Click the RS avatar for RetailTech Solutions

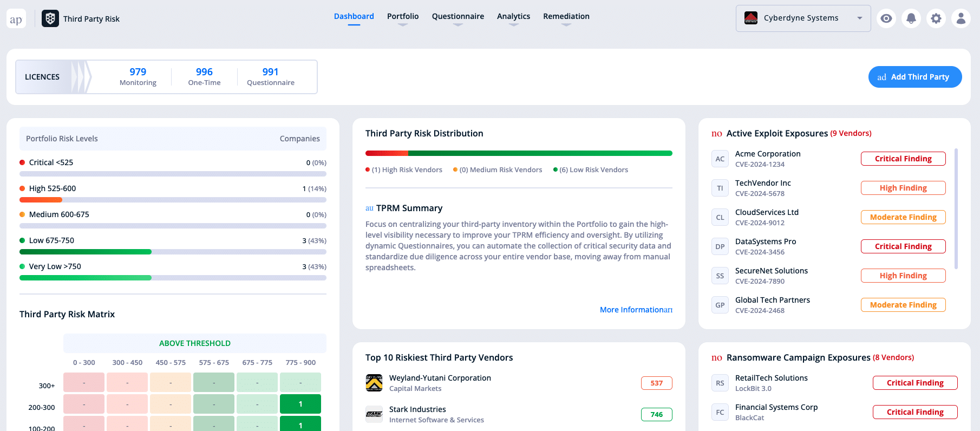click(720, 383)
